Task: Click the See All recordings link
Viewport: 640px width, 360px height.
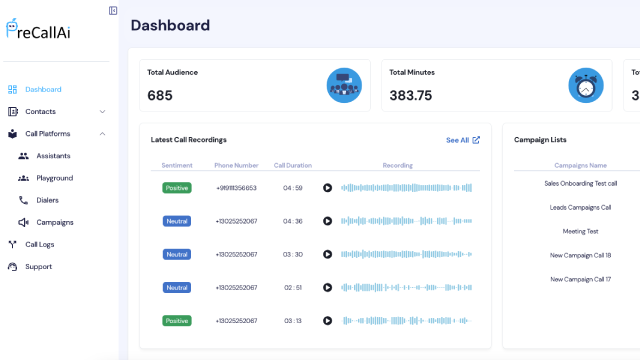Action: [458, 140]
